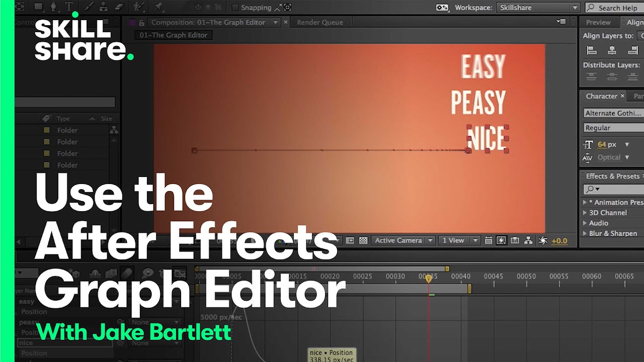Toggle Region of Interest in viewer footer
644x362 pixels.
(350, 240)
